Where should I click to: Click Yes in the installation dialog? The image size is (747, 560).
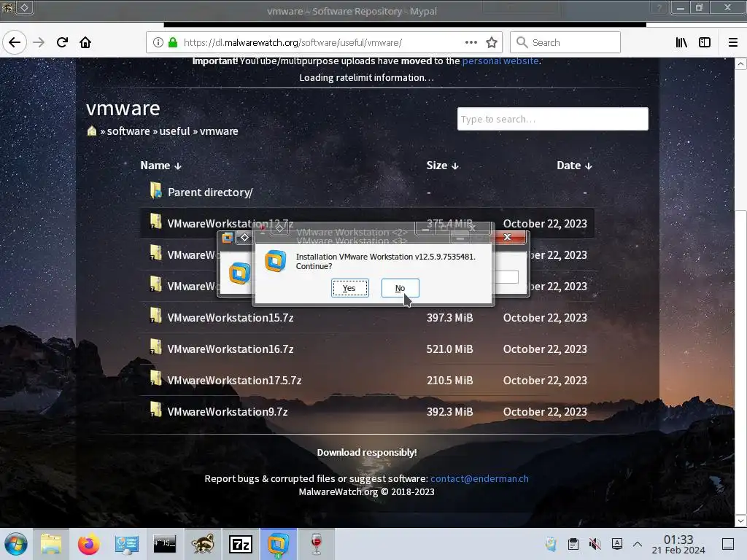point(349,288)
